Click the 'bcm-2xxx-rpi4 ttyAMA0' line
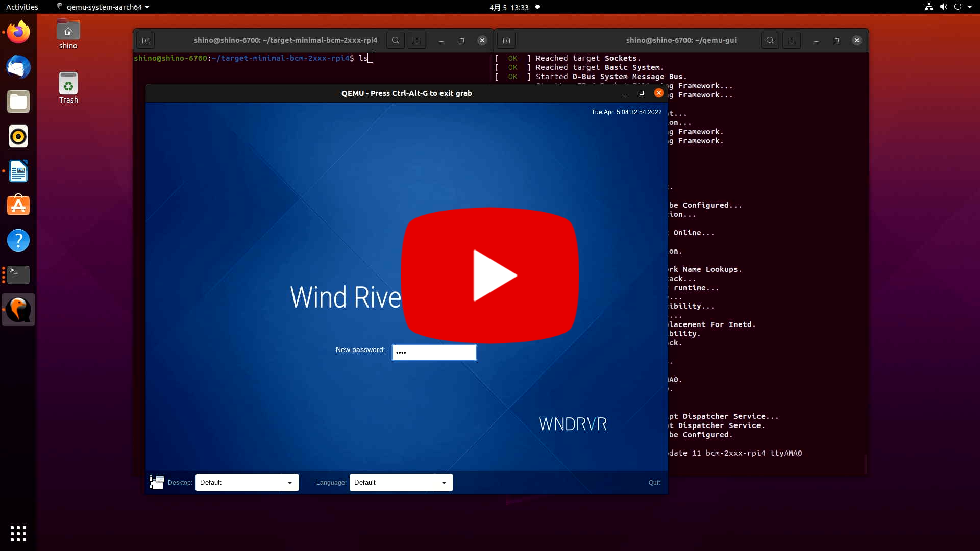Image resolution: width=980 pixels, height=551 pixels. click(736, 453)
